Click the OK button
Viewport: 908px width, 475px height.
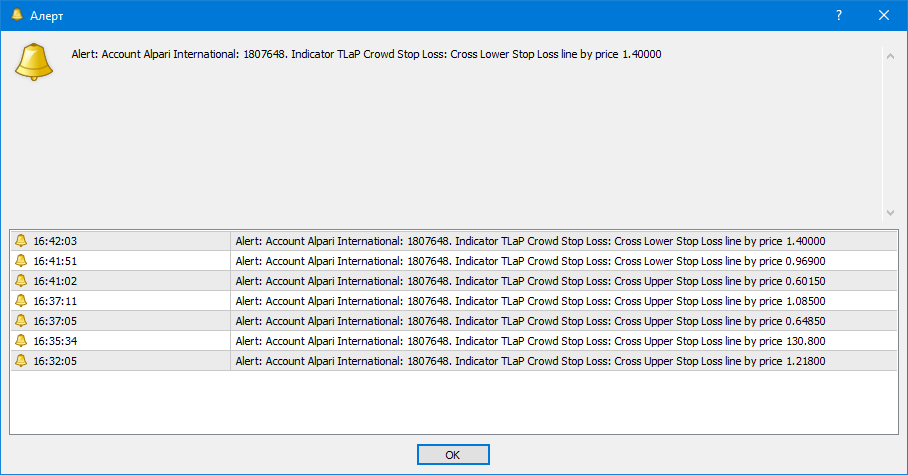click(x=453, y=455)
